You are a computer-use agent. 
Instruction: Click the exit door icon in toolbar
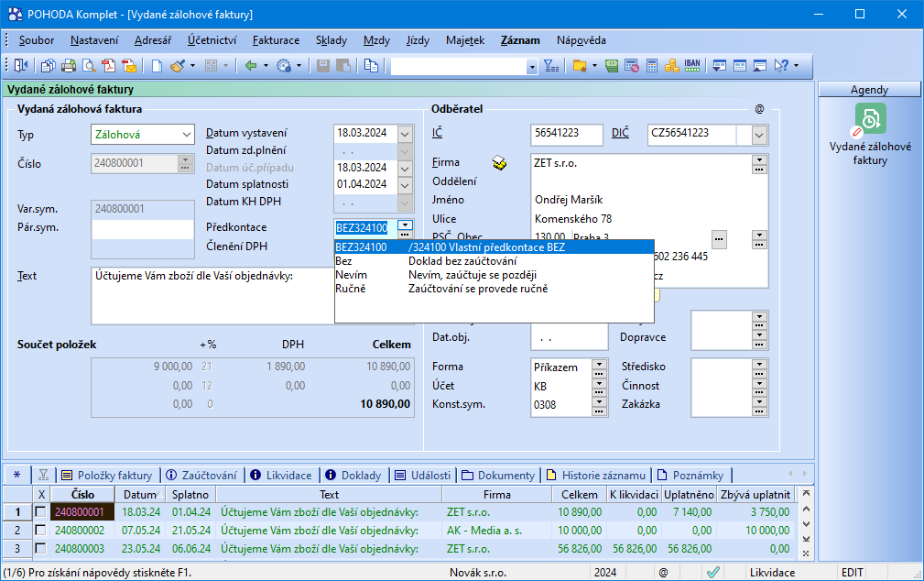21,65
